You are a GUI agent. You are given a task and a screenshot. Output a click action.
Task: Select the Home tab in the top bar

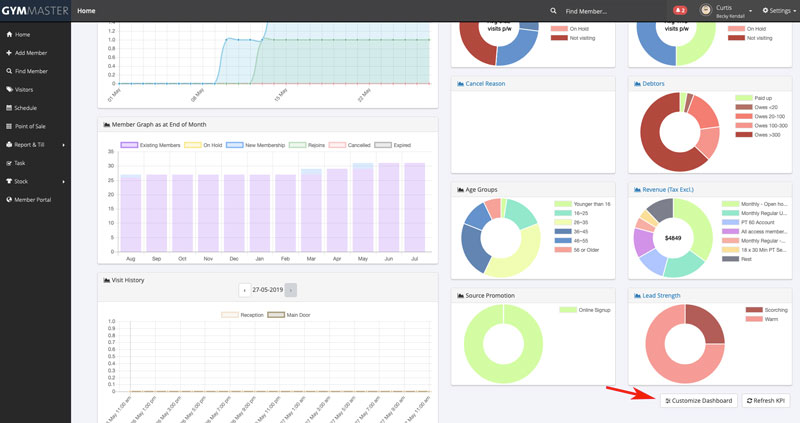click(x=86, y=11)
